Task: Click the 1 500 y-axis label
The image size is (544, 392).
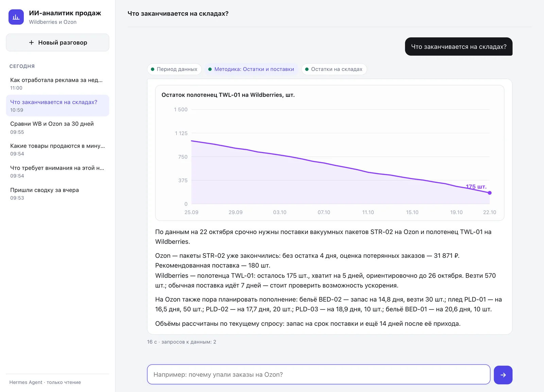Action: coord(181,109)
